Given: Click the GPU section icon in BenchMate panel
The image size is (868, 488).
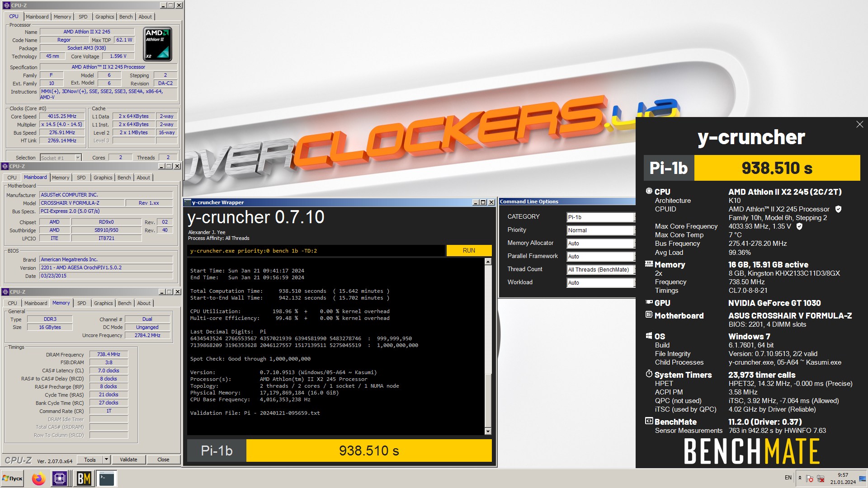Looking at the screenshot, I should pos(649,302).
